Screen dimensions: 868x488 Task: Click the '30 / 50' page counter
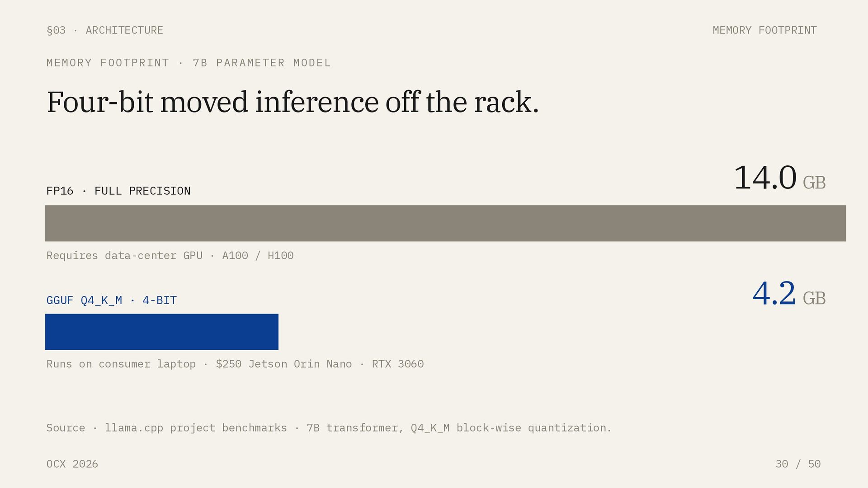coord(798,464)
